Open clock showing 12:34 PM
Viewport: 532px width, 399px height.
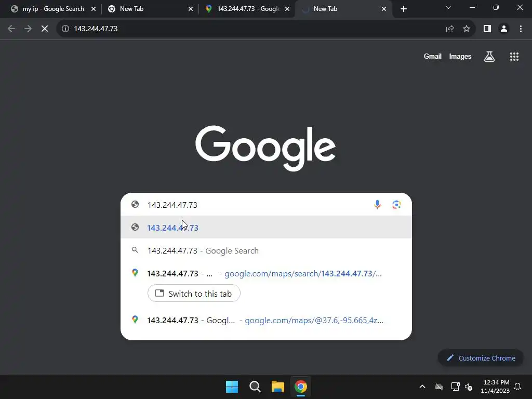[495, 387]
